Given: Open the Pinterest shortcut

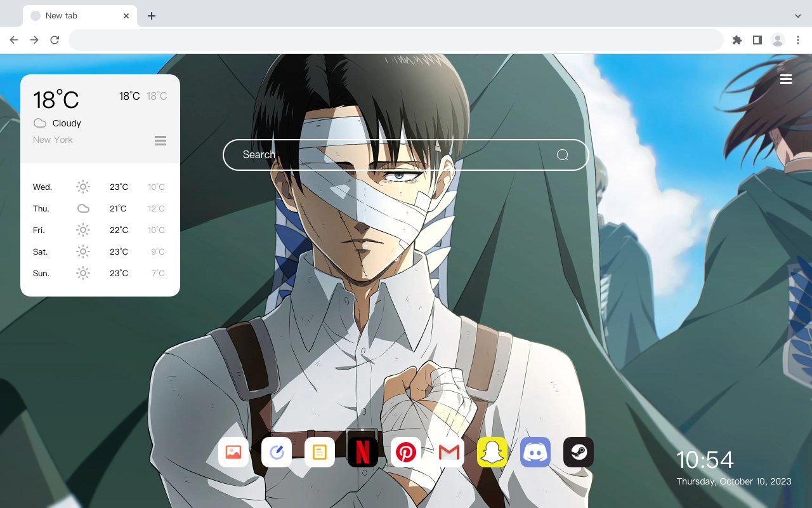Looking at the screenshot, I should 406,452.
